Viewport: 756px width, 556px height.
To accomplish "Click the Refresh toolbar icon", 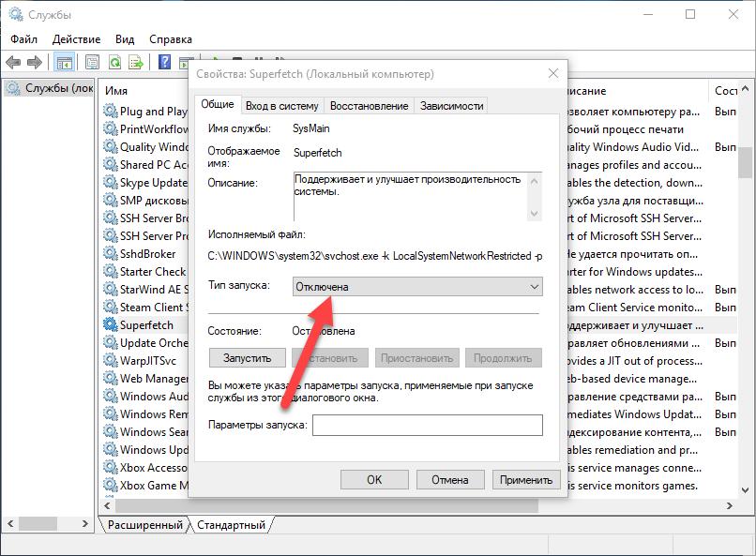I will (x=114, y=62).
